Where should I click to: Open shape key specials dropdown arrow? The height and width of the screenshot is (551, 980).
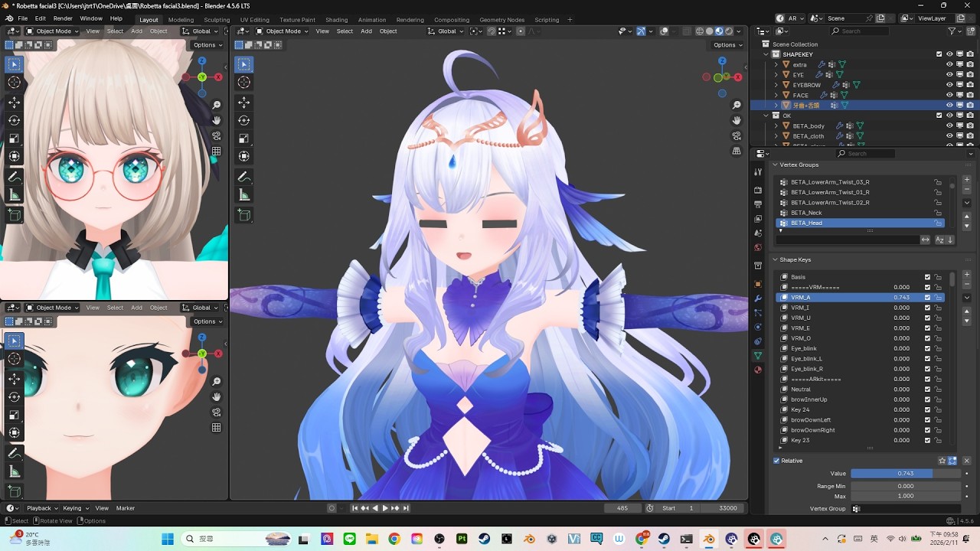tap(967, 298)
